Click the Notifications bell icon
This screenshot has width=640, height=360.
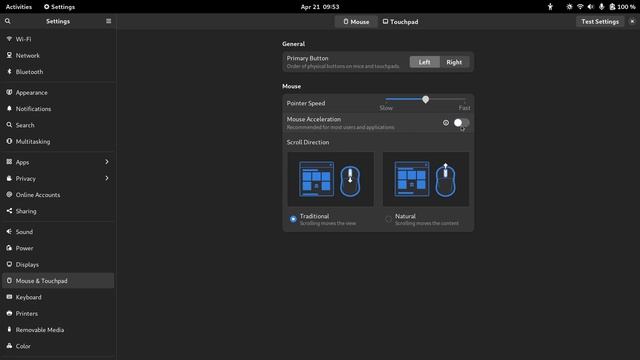coord(9,109)
